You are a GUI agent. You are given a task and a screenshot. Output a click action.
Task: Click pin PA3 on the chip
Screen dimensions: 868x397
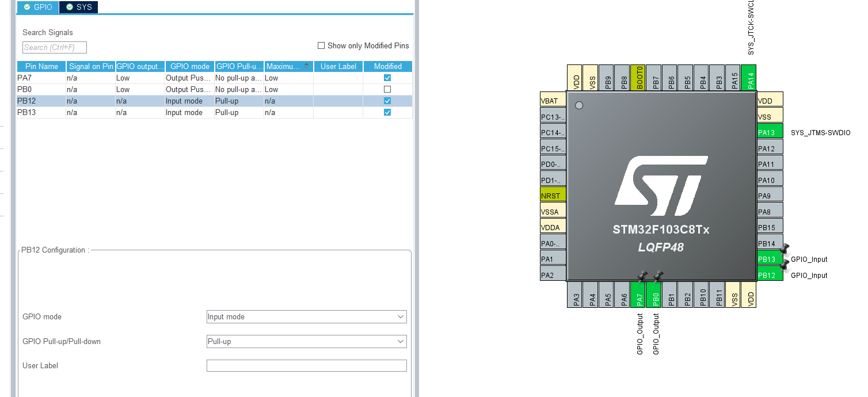click(x=576, y=294)
